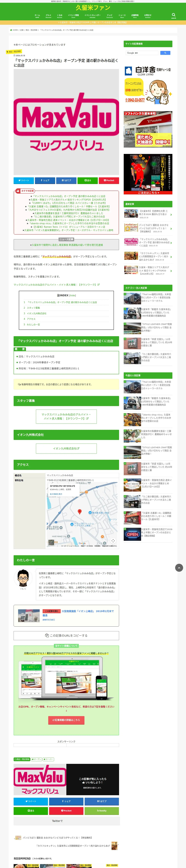Viewport: 186px width, 868px height.
Task: Click the red 記事掲載の詳細はこちら button
Action: (x=66, y=720)
